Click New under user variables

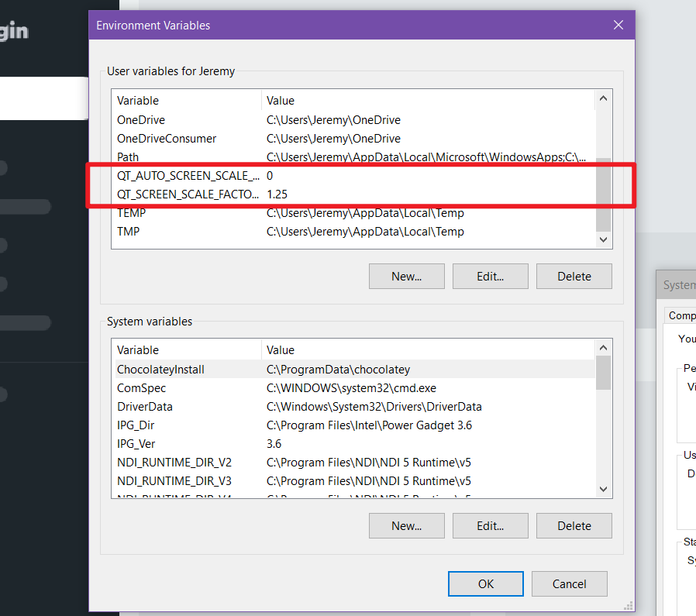[407, 277]
